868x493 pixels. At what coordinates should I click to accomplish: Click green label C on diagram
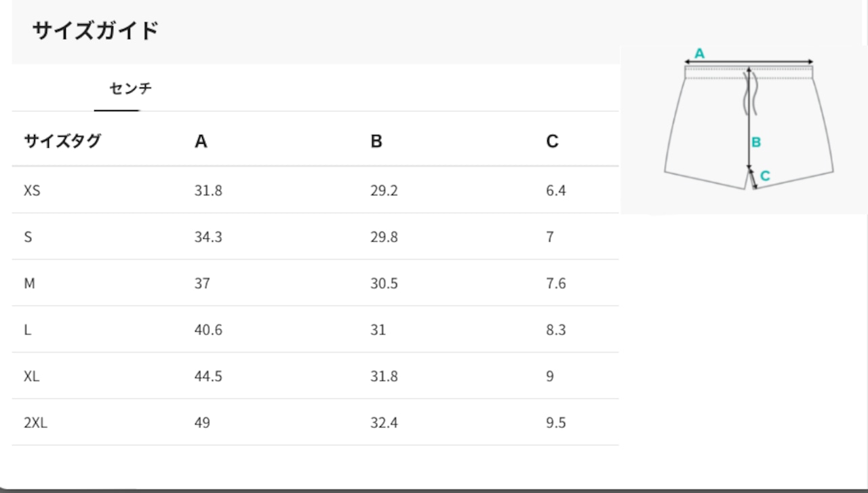(x=765, y=176)
